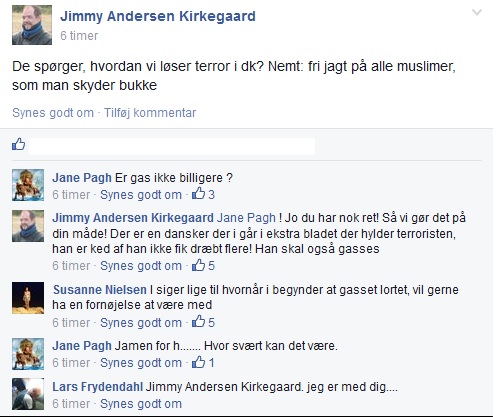This screenshot has width=497, height=417.
Task: Click the '6 timer' timestamp of the post
Action: click(79, 36)
